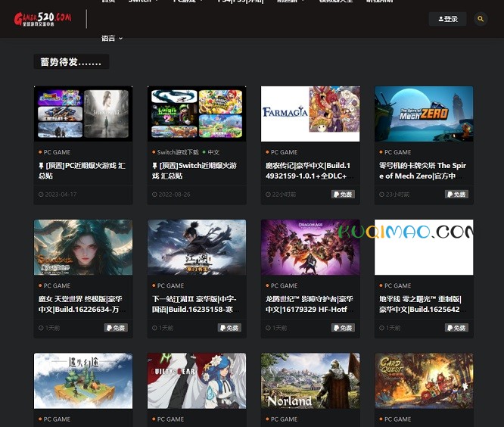This screenshot has height=427, width=504.
Task: Click 免费 badge on 地平线 card
Action: point(456,328)
